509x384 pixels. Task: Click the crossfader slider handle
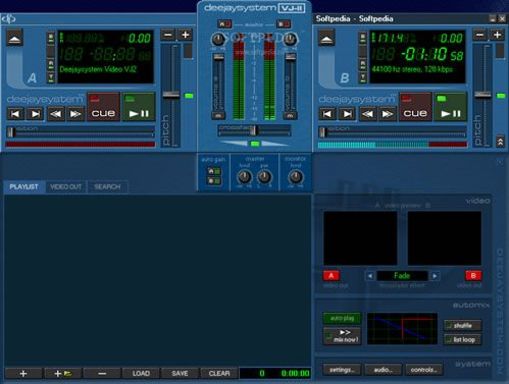254,130
